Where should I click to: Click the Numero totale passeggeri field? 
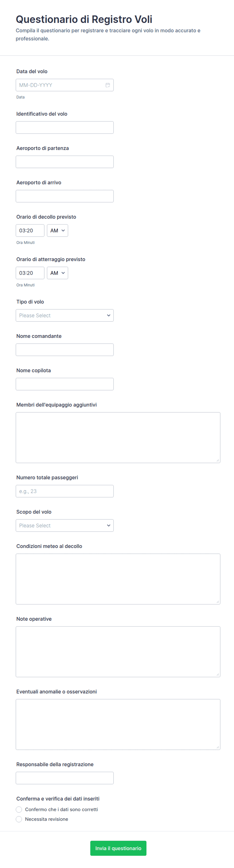coord(65,492)
